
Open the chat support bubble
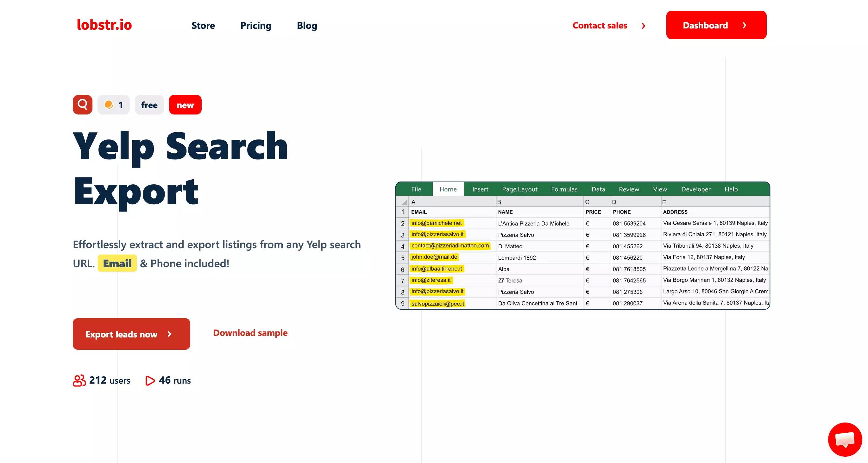pyautogui.click(x=845, y=439)
